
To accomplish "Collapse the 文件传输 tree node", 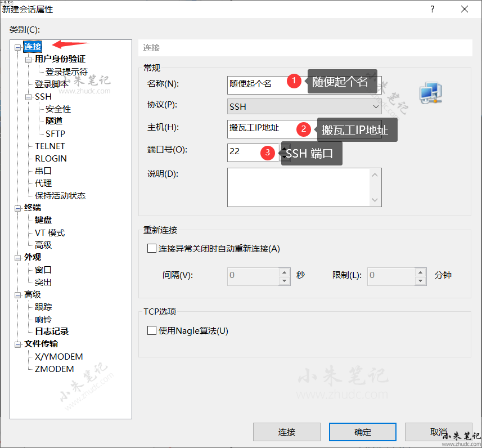I will point(18,344).
